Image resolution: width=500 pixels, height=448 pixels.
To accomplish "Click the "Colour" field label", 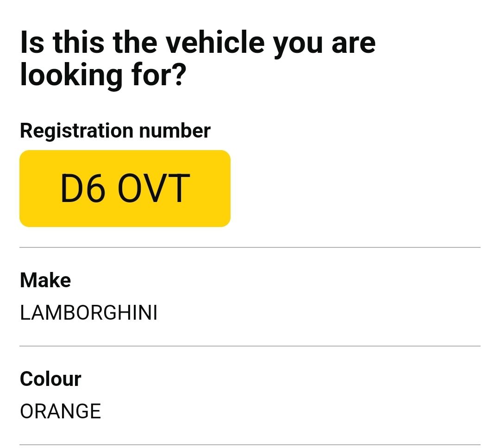I will point(50,379).
